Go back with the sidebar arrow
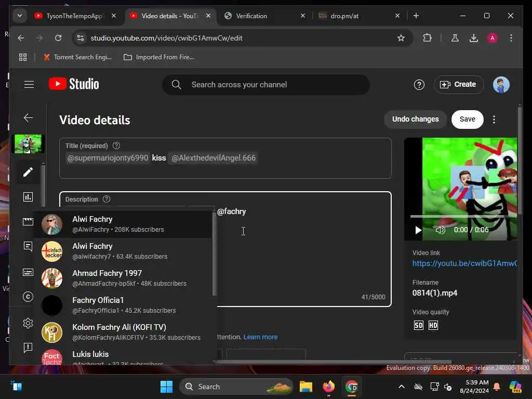The height and width of the screenshot is (399, 532). [x=28, y=118]
